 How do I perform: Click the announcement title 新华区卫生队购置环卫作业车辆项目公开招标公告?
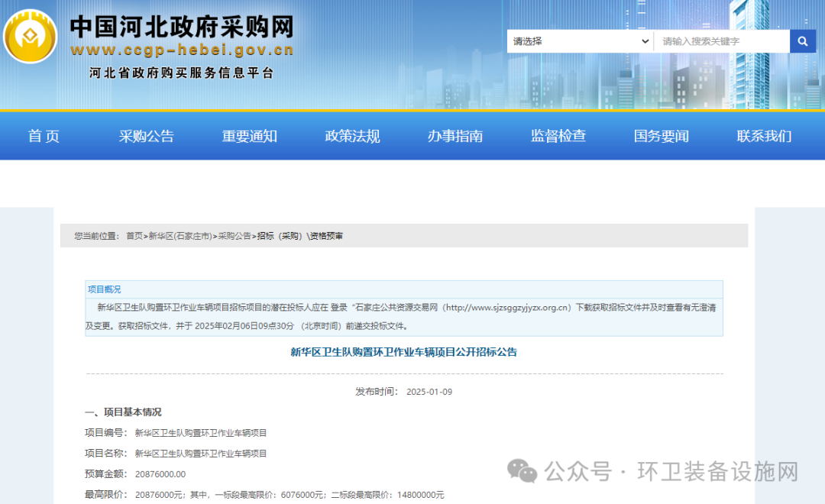404,352
